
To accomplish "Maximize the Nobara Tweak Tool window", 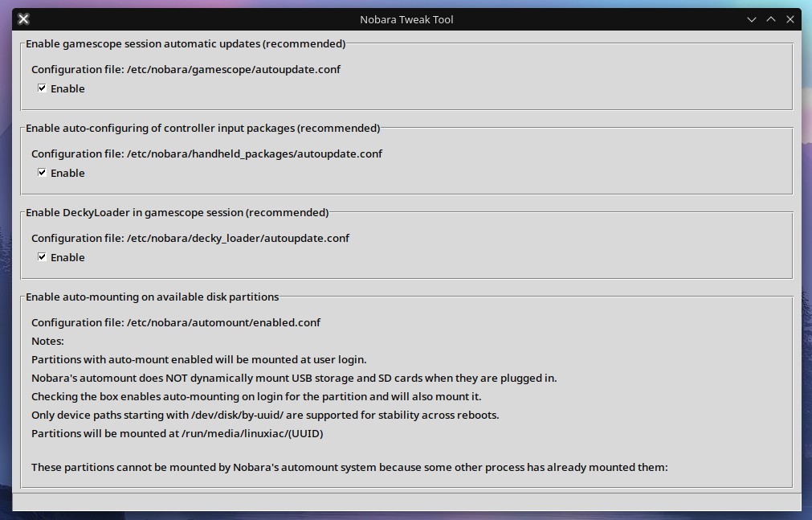I will click(x=770, y=19).
